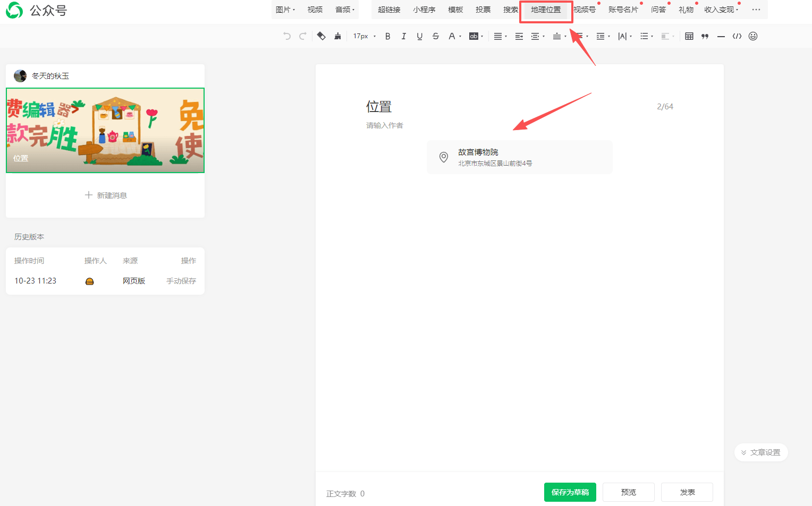Click the 请输入作者 author field

[385, 125]
